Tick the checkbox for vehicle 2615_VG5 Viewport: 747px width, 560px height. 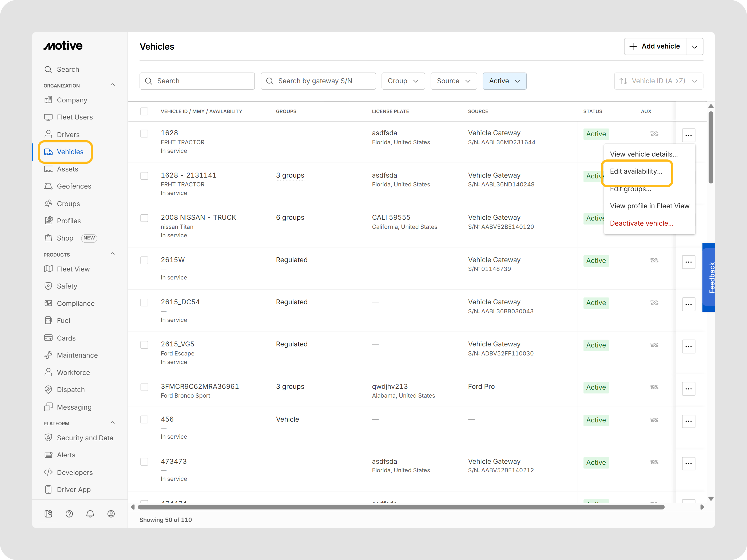(144, 345)
